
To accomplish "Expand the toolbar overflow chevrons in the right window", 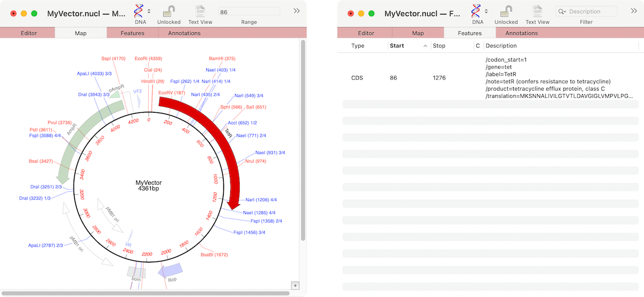I will (634, 11).
